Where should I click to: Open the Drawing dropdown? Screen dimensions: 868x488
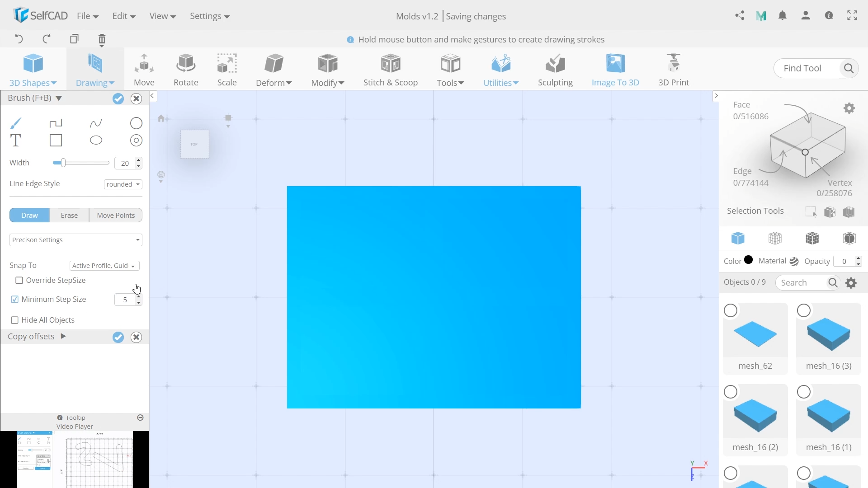95,70
